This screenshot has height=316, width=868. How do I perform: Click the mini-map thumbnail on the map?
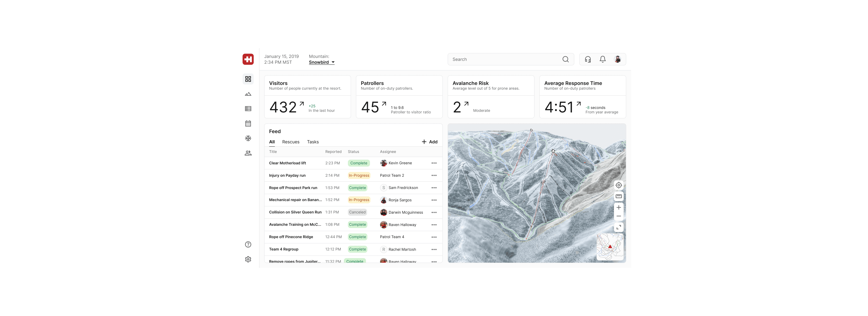click(610, 247)
